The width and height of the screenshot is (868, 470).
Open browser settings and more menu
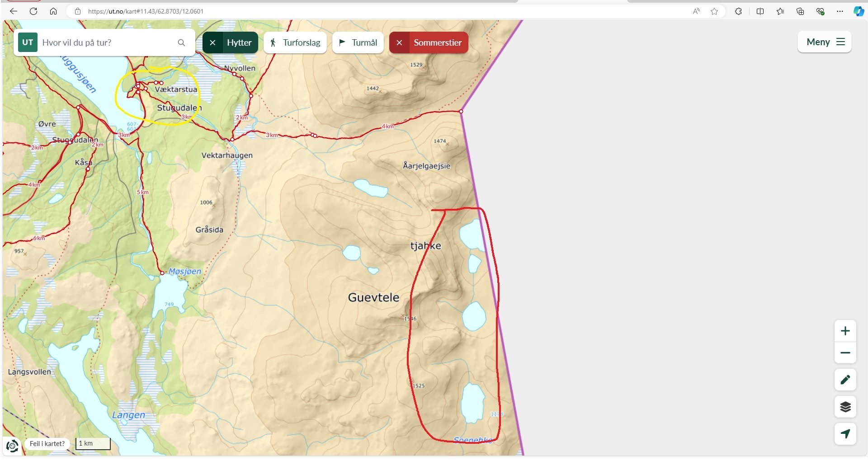[x=840, y=11]
